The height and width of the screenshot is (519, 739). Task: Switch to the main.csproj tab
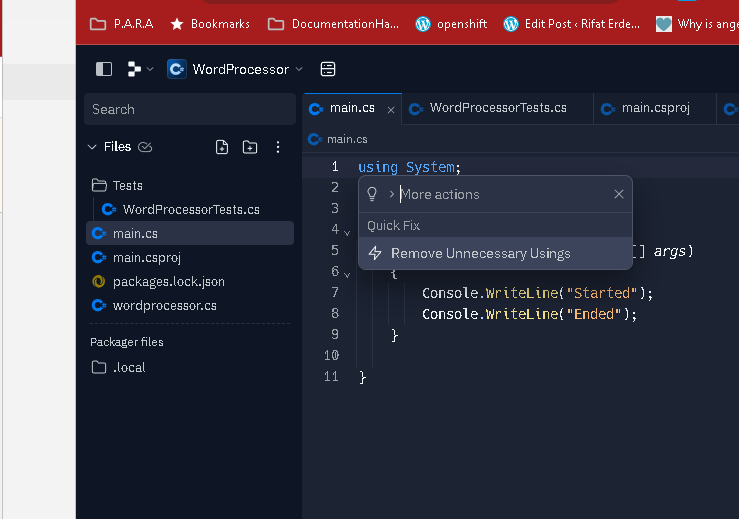(655, 108)
